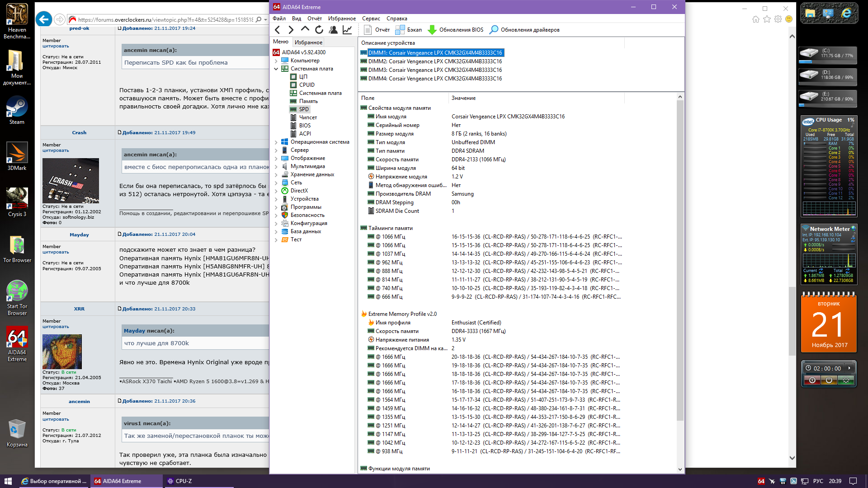Image resolution: width=868 pixels, height=488 pixels.
Task: Click Обновления драйверов search button
Action: pos(524,30)
